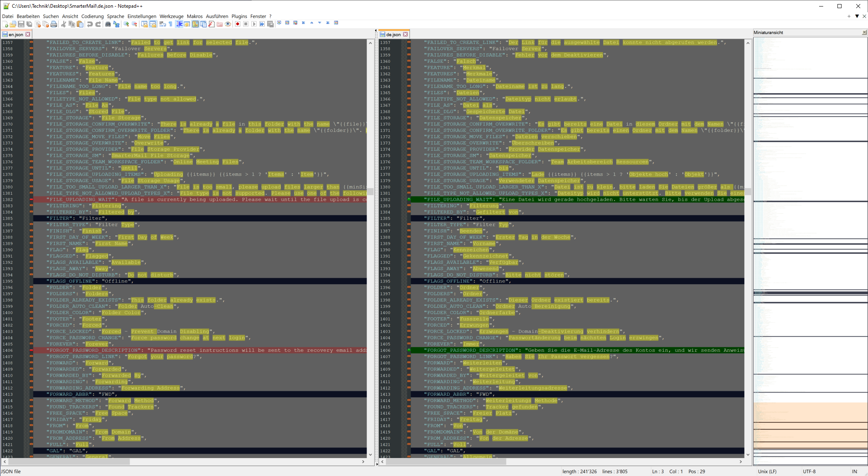Close the Miniaturansicht panel
This screenshot has width=868, height=476.
[x=864, y=33]
